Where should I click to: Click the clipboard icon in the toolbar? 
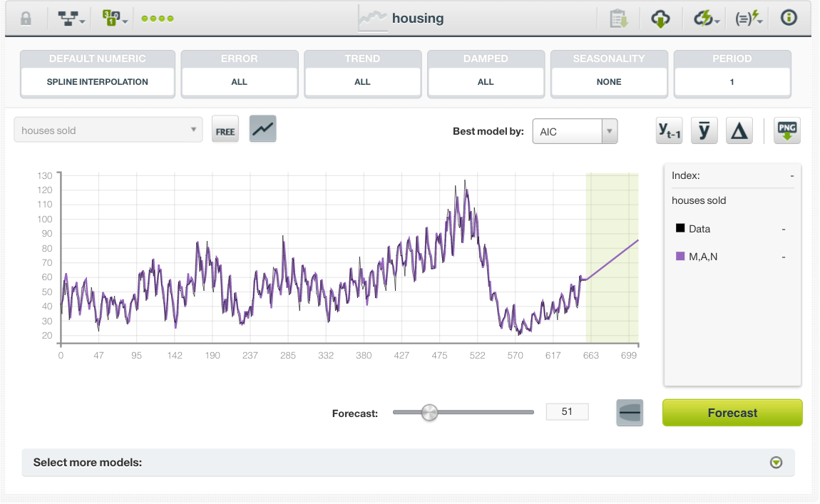click(x=619, y=18)
